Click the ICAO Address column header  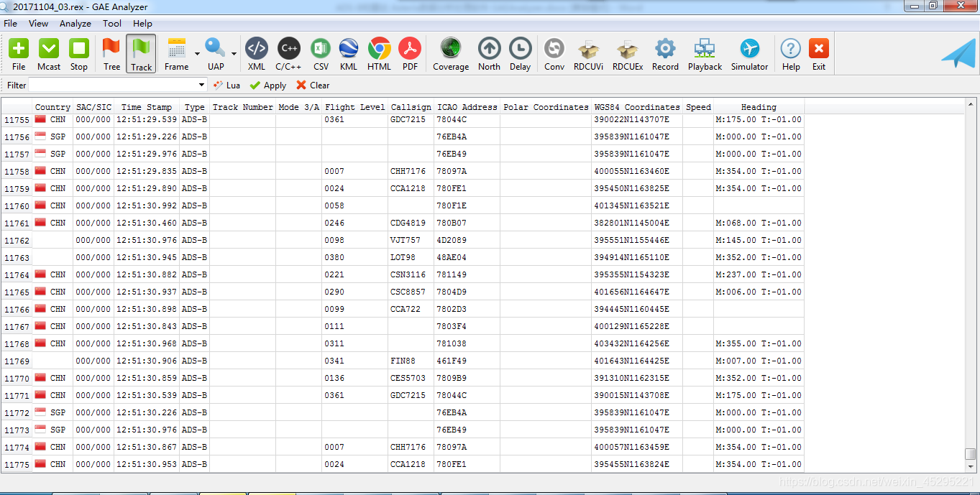pos(467,107)
